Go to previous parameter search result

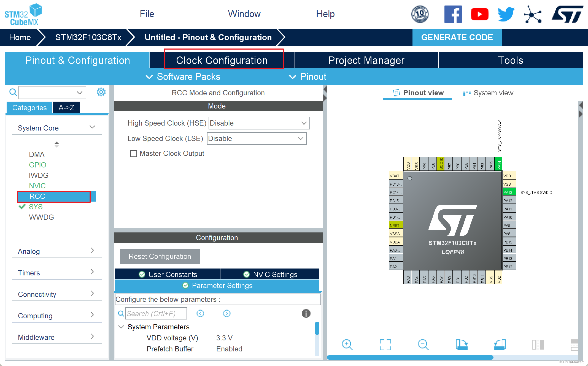click(x=200, y=313)
